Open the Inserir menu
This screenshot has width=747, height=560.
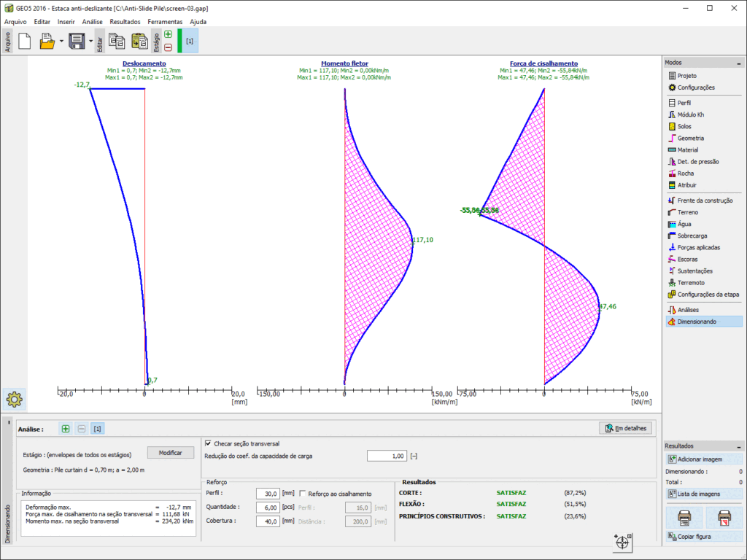66,22
